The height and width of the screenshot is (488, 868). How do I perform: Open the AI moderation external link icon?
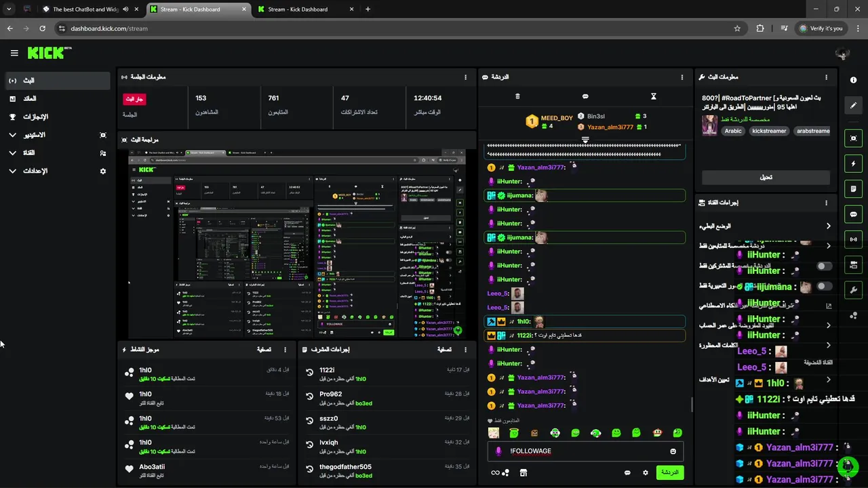pyautogui.click(x=828, y=306)
